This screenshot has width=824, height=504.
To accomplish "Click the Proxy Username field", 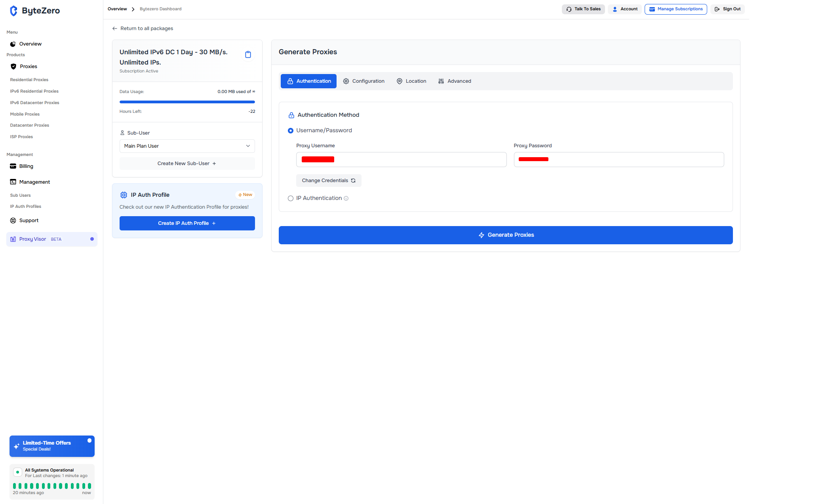I will [x=402, y=160].
